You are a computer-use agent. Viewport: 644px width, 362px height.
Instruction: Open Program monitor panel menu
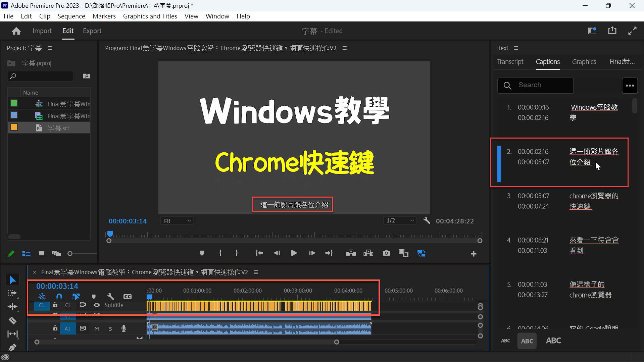[x=345, y=48]
